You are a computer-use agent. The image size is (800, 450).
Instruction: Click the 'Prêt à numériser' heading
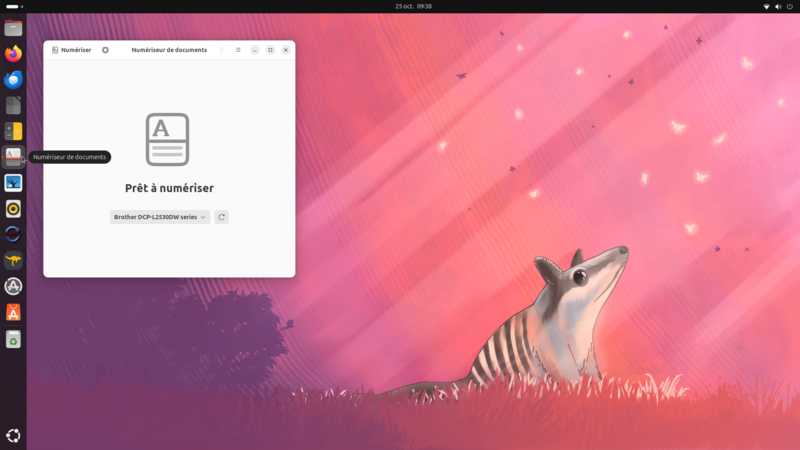(x=169, y=188)
